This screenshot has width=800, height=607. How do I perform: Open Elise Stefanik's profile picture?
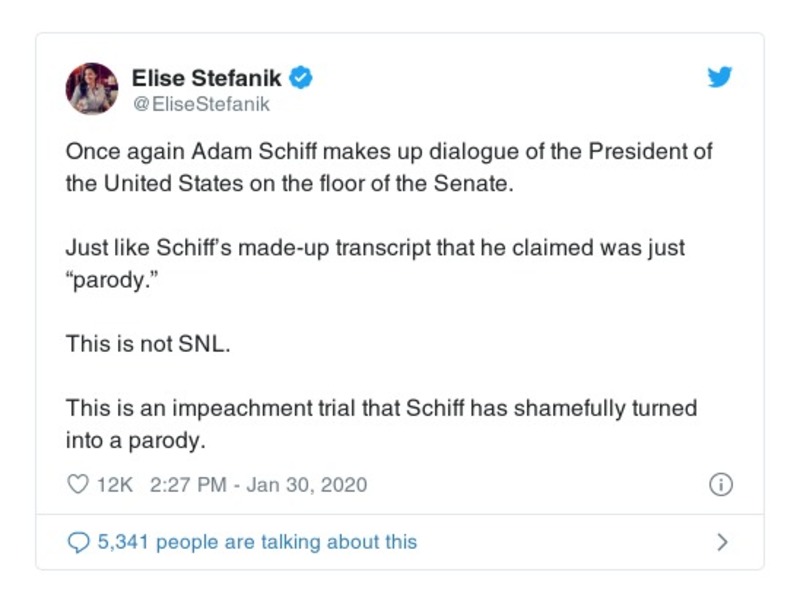92,88
